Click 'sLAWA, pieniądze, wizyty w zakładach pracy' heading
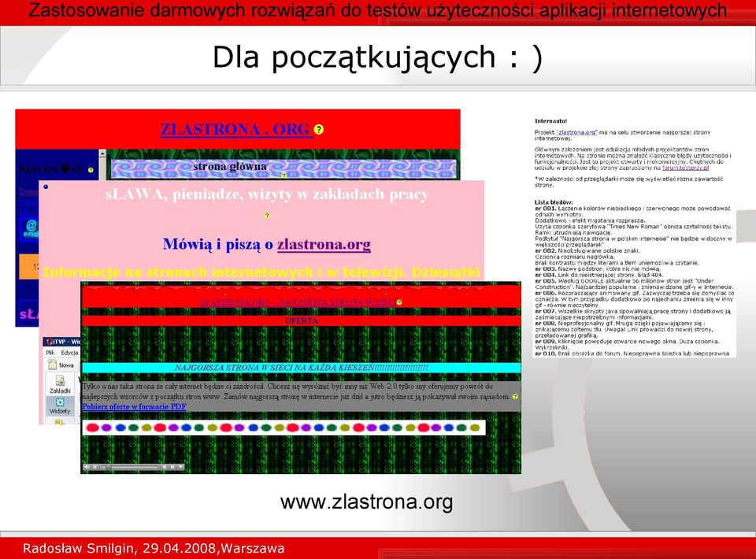 pyautogui.click(x=267, y=194)
